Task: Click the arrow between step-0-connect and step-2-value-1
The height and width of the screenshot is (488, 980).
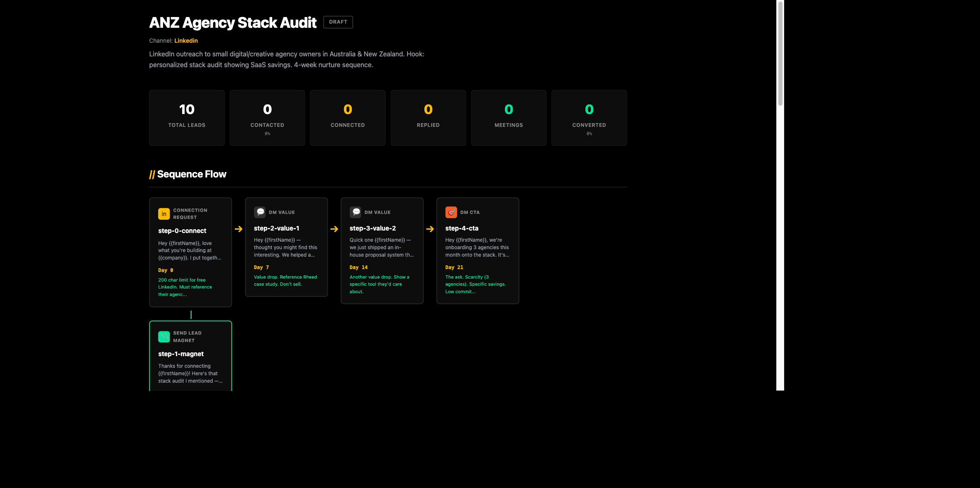Action: tap(239, 228)
